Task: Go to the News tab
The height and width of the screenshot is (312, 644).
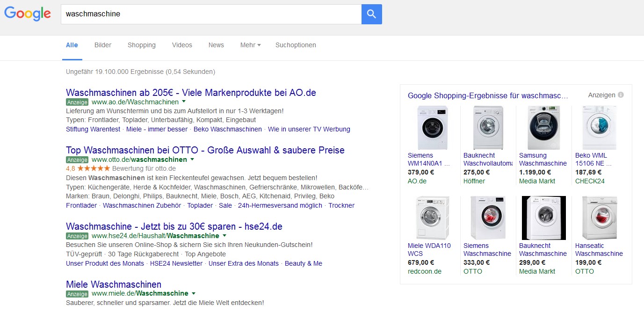Action: click(216, 45)
